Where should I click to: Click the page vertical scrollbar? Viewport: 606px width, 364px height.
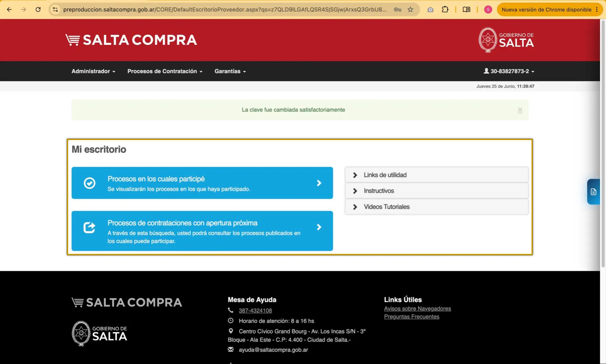[x=603, y=144]
